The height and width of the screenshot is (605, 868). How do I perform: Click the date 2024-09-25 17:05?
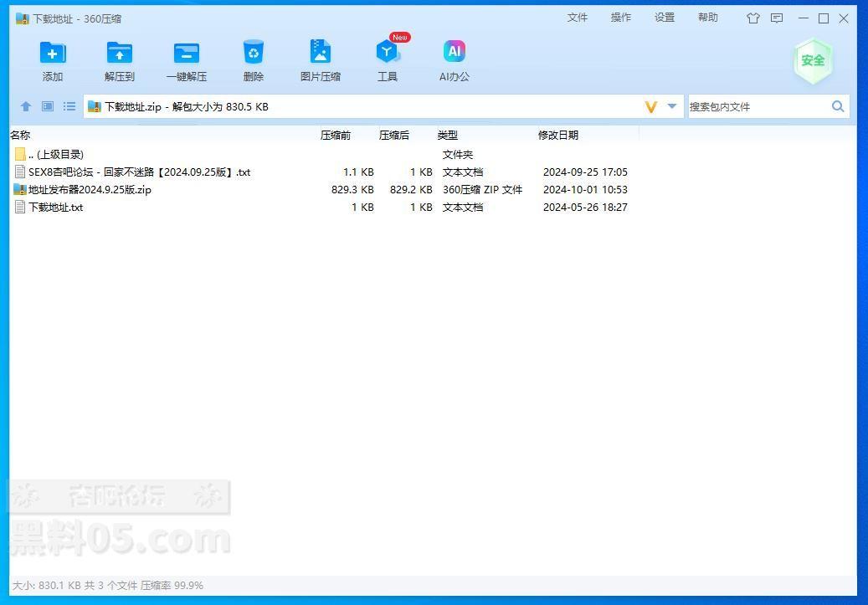click(x=585, y=172)
